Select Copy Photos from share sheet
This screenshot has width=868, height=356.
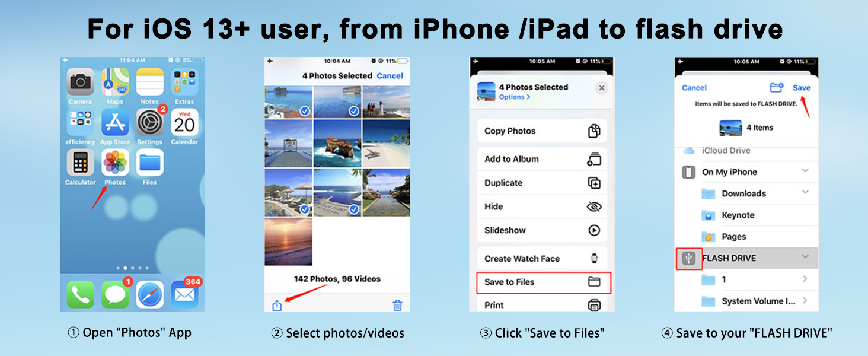[542, 131]
